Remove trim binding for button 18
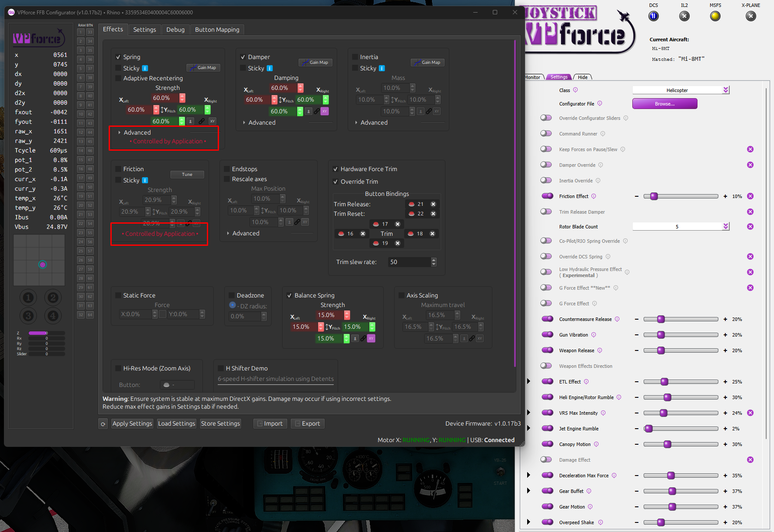774x532 pixels. 432,234
